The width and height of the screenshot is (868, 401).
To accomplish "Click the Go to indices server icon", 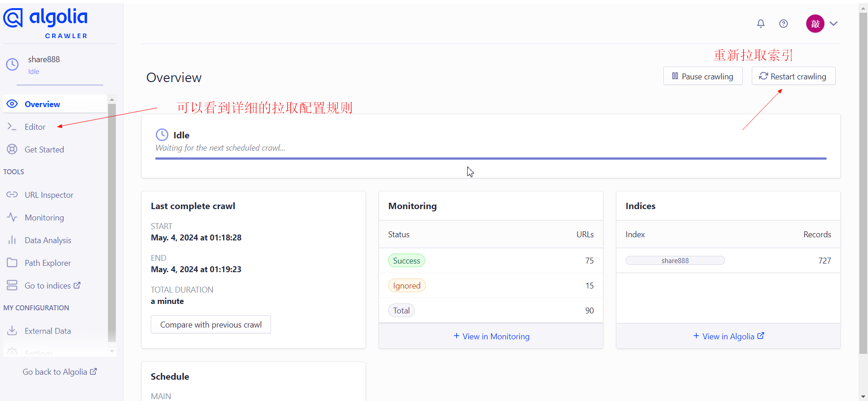I will (x=12, y=285).
